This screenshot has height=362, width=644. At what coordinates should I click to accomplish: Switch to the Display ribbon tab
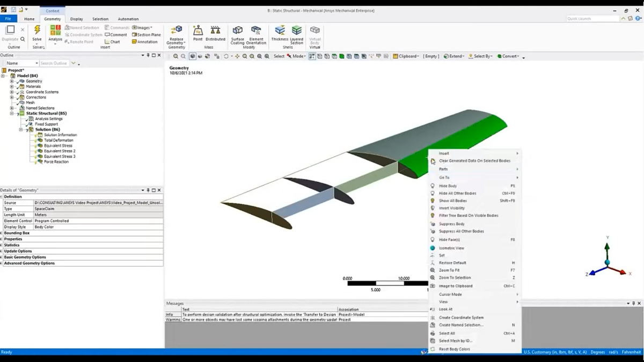pyautogui.click(x=76, y=19)
